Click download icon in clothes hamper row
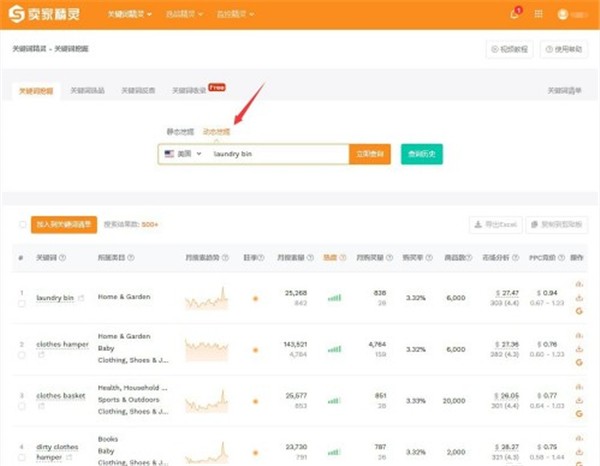The width and height of the screenshot is (600, 466). point(579,349)
